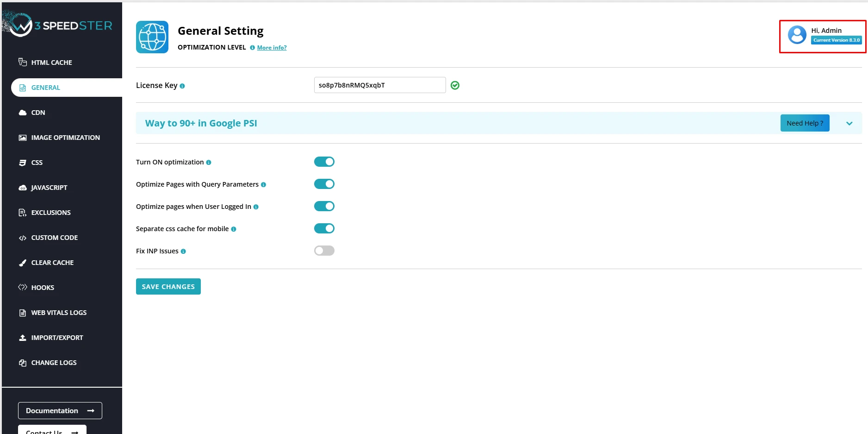This screenshot has width=868, height=434.
Task: Click info icon next to License Key
Action: tap(182, 86)
